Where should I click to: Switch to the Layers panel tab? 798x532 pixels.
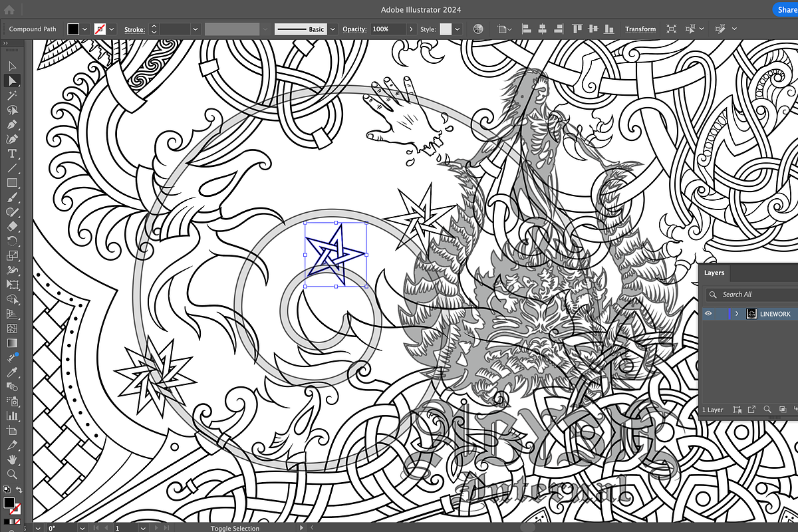[714, 273]
